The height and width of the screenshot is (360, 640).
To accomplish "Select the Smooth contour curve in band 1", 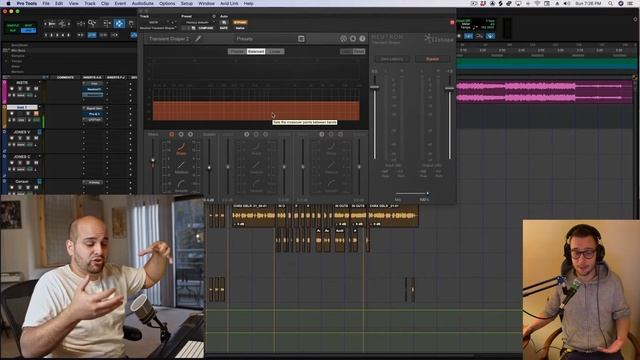I will click(181, 185).
